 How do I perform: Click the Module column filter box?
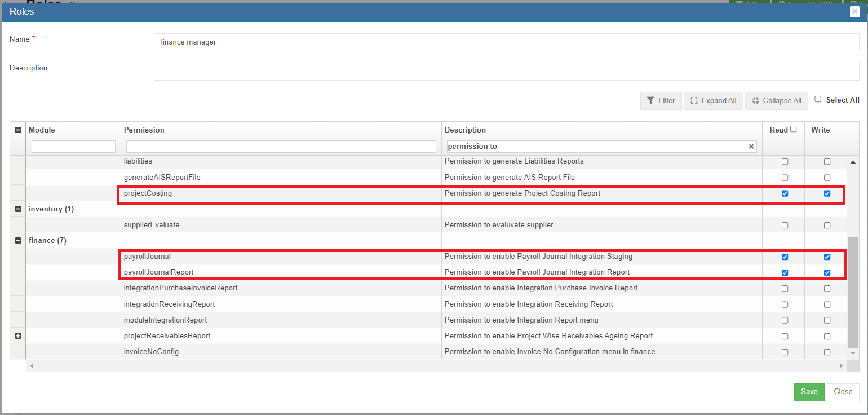pos(73,147)
